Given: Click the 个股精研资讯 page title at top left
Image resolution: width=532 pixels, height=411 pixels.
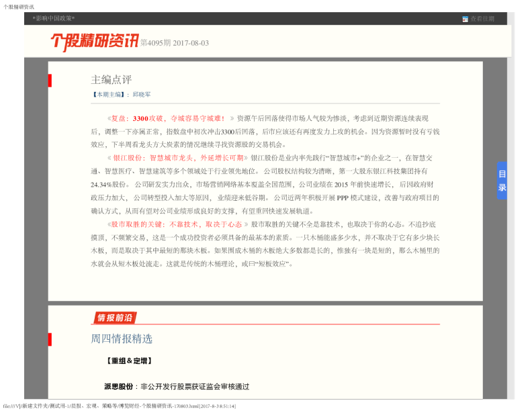Looking at the screenshot, I should click(x=19, y=7).
